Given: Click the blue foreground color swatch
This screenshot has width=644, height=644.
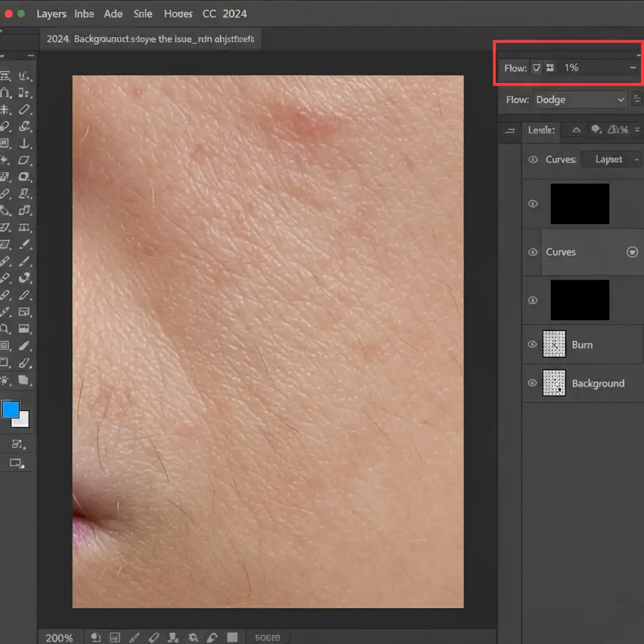Looking at the screenshot, I should 10,410.
